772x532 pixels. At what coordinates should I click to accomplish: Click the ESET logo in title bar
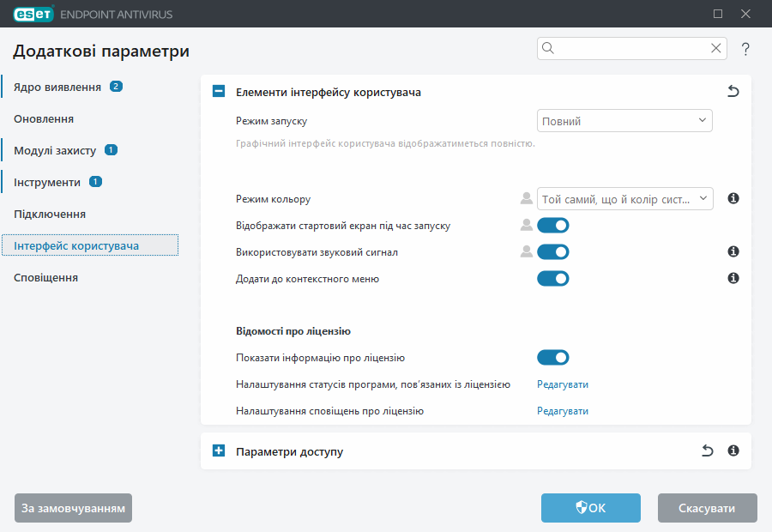(x=33, y=14)
